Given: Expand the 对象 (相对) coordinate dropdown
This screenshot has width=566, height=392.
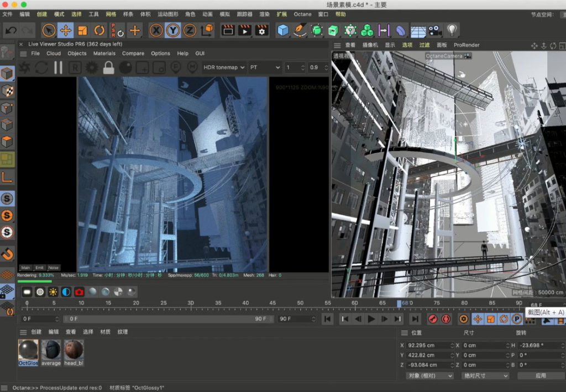Looking at the screenshot, I should tap(429, 375).
